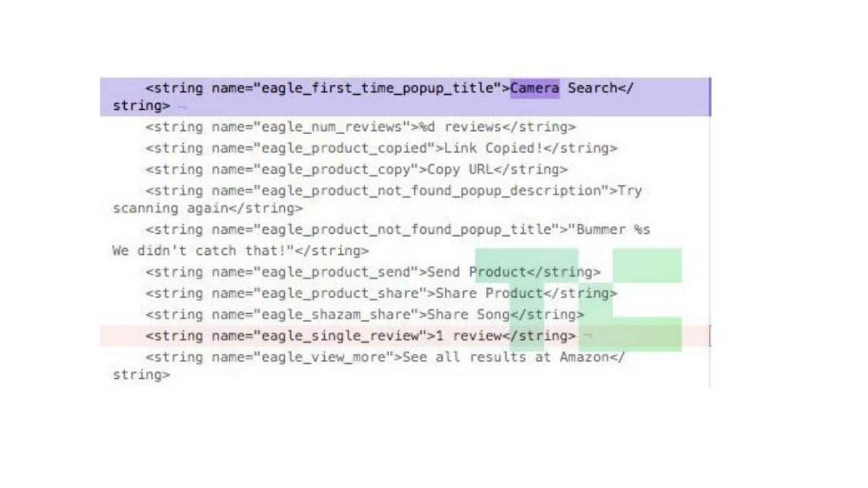Click the Share Product text value
Screen dimensions: 868x488
coord(490,293)
